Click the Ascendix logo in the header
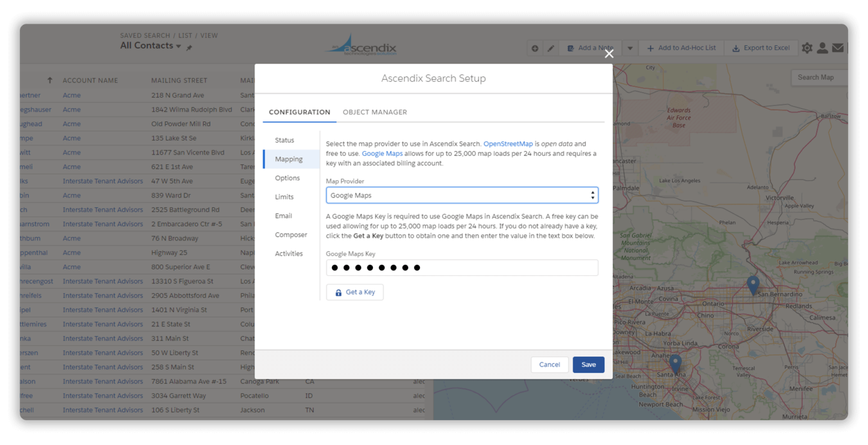Image resolution: width=868 pixels, height=445 pixels. point(362,45)
